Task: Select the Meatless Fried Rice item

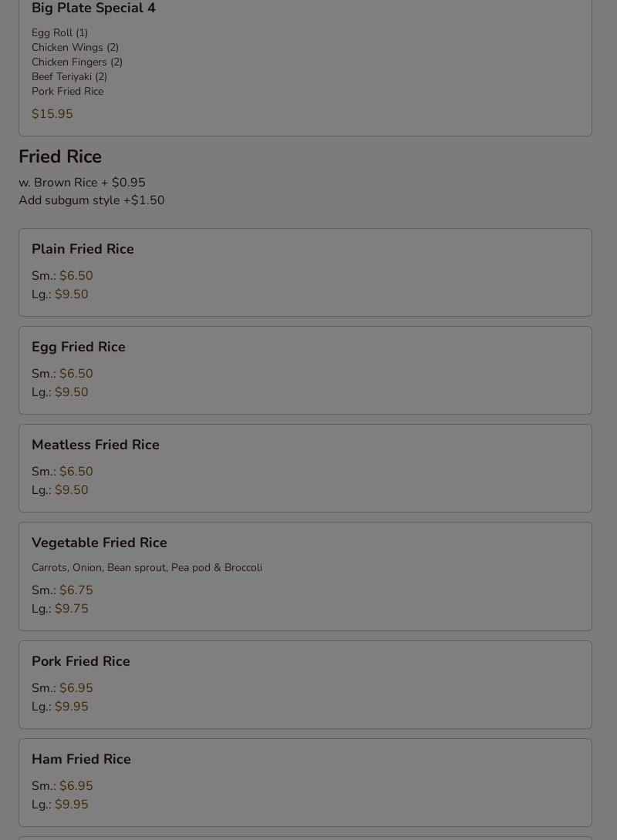Action: tap(96, 445)
